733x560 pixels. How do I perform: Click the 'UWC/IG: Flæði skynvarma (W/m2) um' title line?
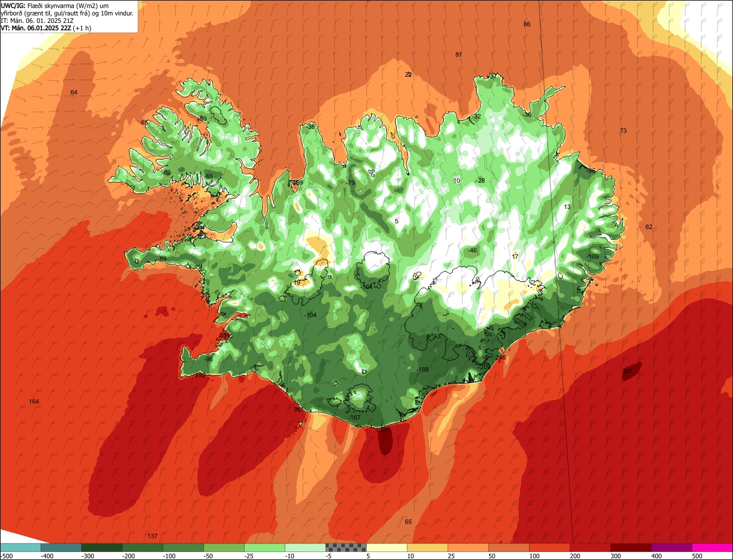pos(55,5)
